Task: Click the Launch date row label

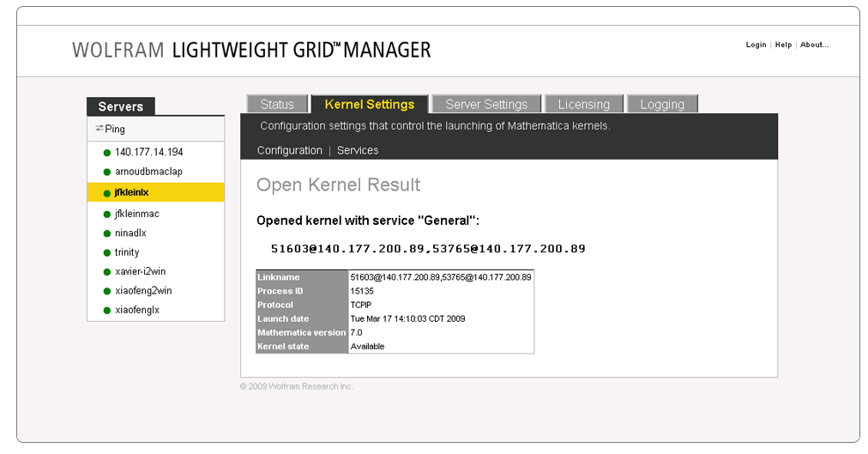Action: click(283, 319)
